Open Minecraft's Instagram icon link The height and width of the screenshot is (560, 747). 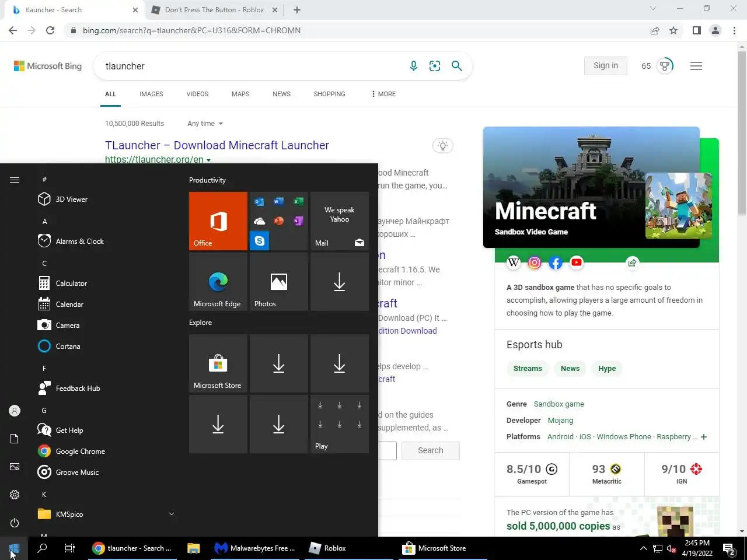pyautogui.click(x=535, y=262)
